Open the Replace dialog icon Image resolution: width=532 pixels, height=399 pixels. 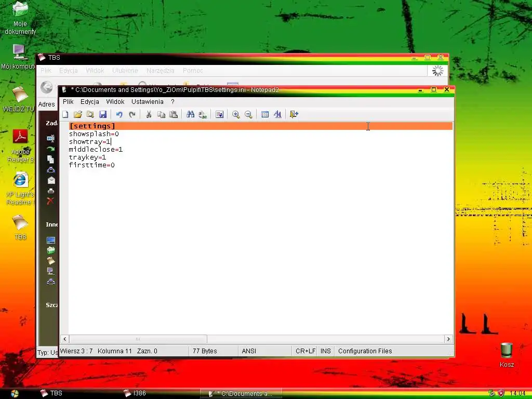tap(203, 114)
